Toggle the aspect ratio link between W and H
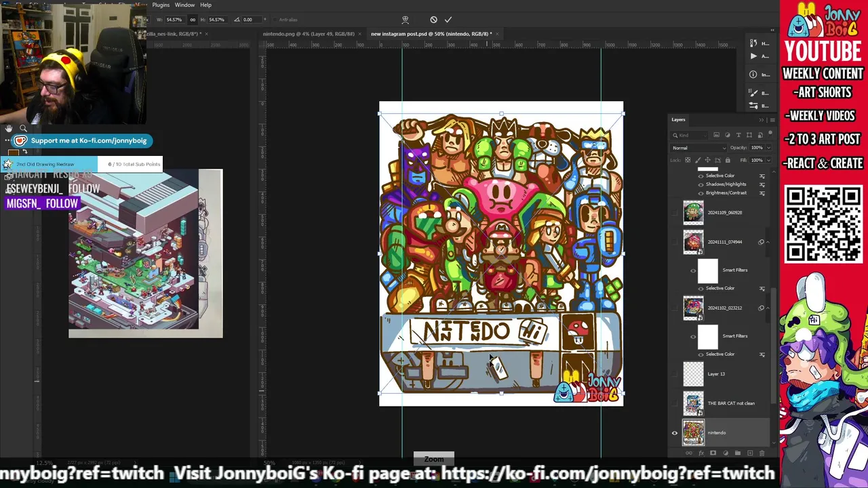The image size is (868, 488). [193, 20]
